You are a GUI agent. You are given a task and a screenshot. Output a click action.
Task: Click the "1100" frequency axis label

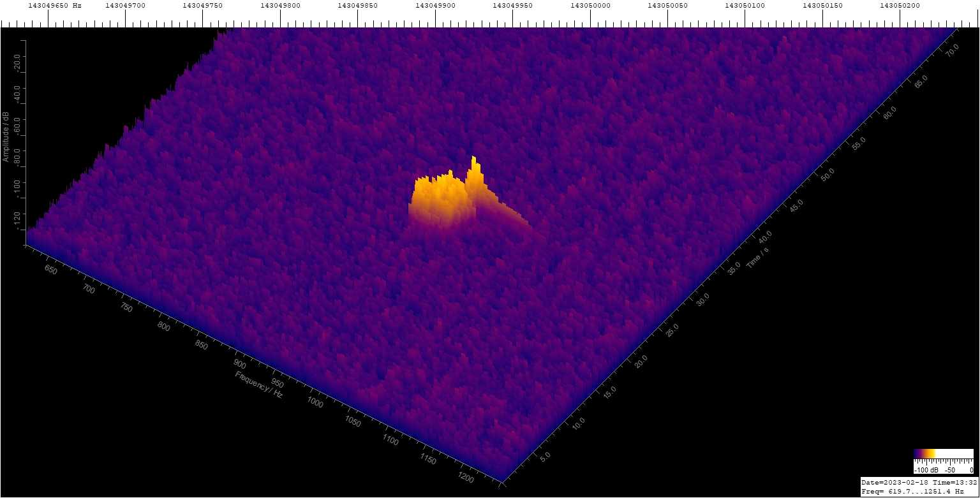(390, 441)
